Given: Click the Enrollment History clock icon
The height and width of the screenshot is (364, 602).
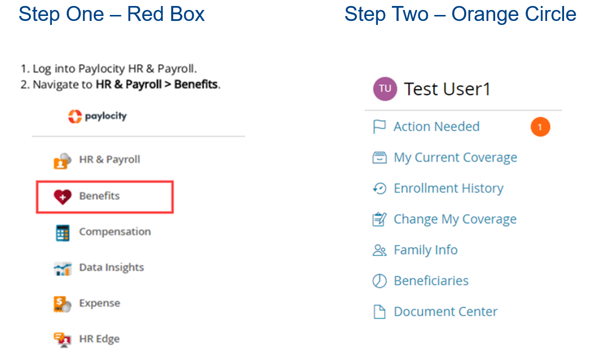Looking at the screenshot, I should (379, 188).
